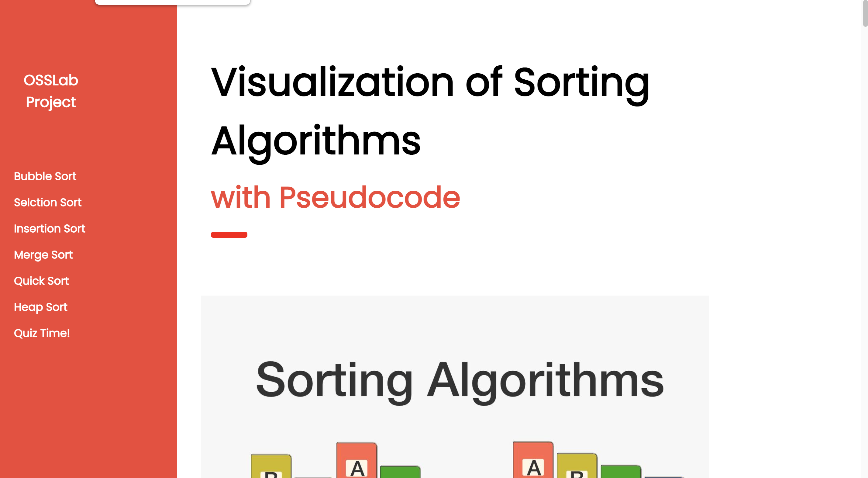868x478 pixels.
Task: Go to Selction Sort page
Action: tap(47, 202)
